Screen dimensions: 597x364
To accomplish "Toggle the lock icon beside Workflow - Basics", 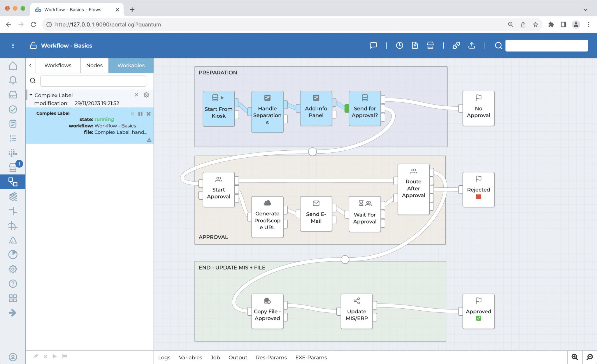I will click(33, 45).
